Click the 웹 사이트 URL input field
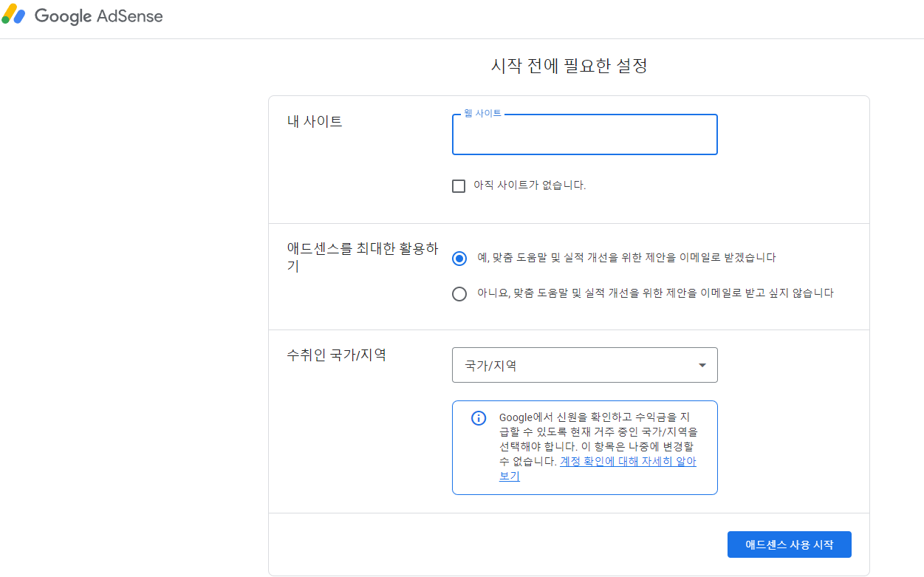The image size is (924, 577). click(584, 134)
